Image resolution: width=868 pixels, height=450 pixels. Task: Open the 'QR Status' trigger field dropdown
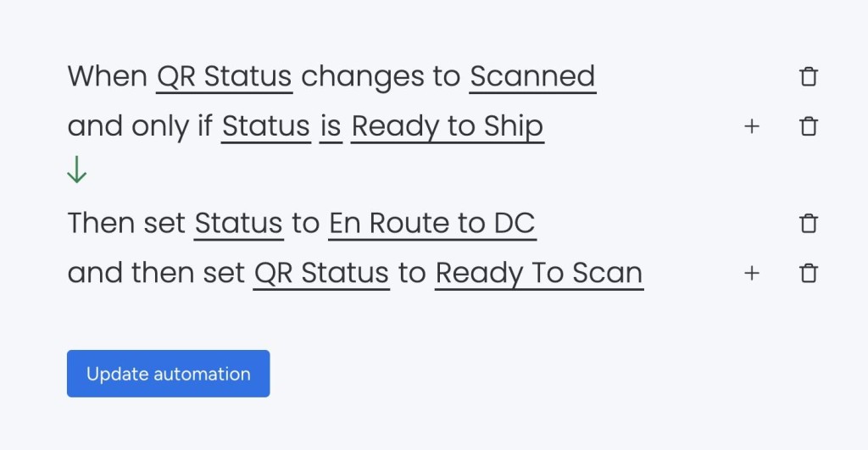point(225,77)
